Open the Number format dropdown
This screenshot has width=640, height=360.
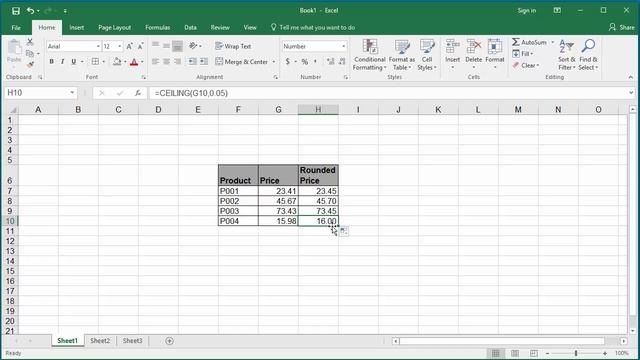[x=344, y=47]
